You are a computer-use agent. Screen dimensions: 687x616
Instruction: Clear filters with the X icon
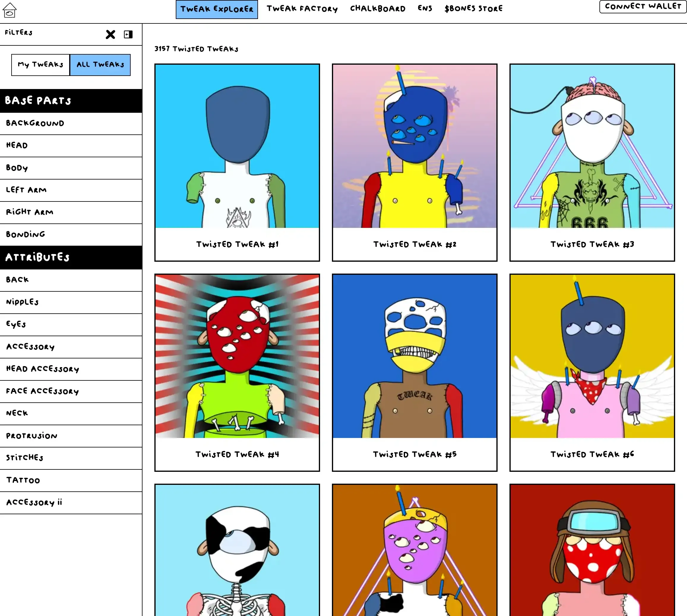tap(110, 34)
